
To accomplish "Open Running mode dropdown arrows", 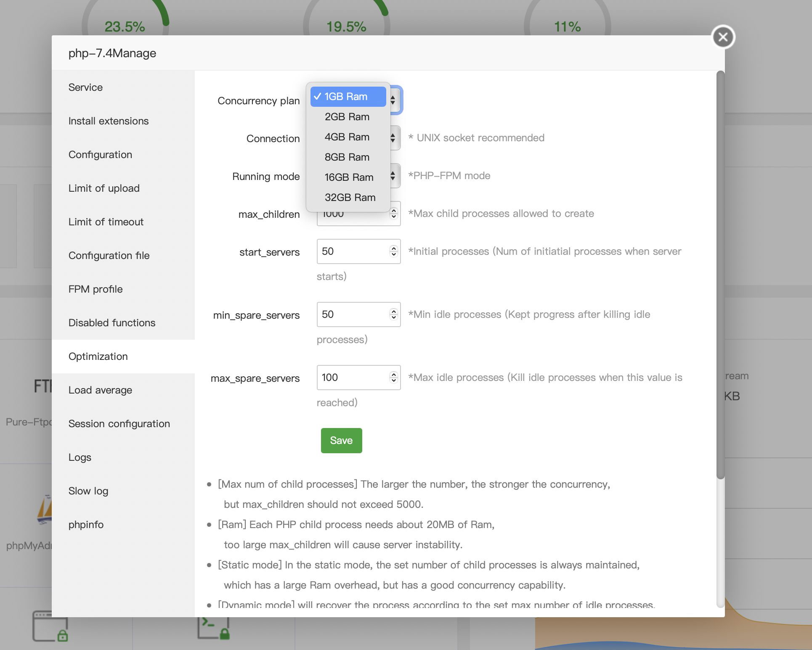I will pos(393,176).
